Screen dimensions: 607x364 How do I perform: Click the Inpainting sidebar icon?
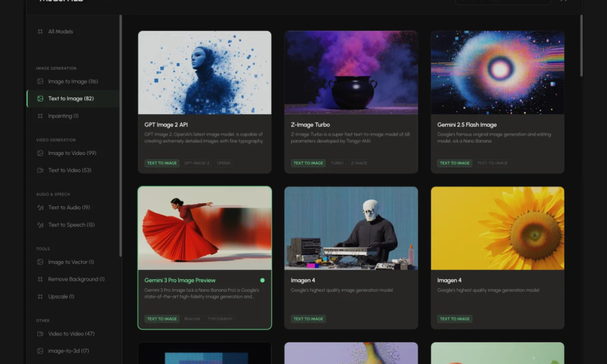tap(40, 116)
